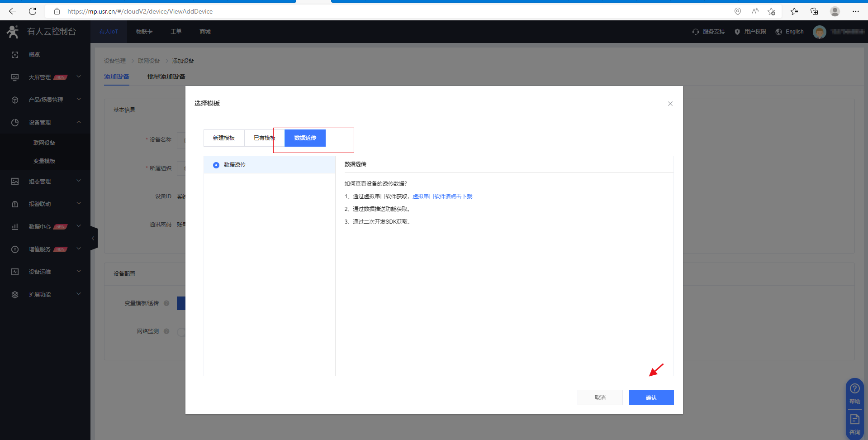Screen dimensions: 868x440
Task: Click the 帮助 help question-mark icon
Action: click(854, 389)
